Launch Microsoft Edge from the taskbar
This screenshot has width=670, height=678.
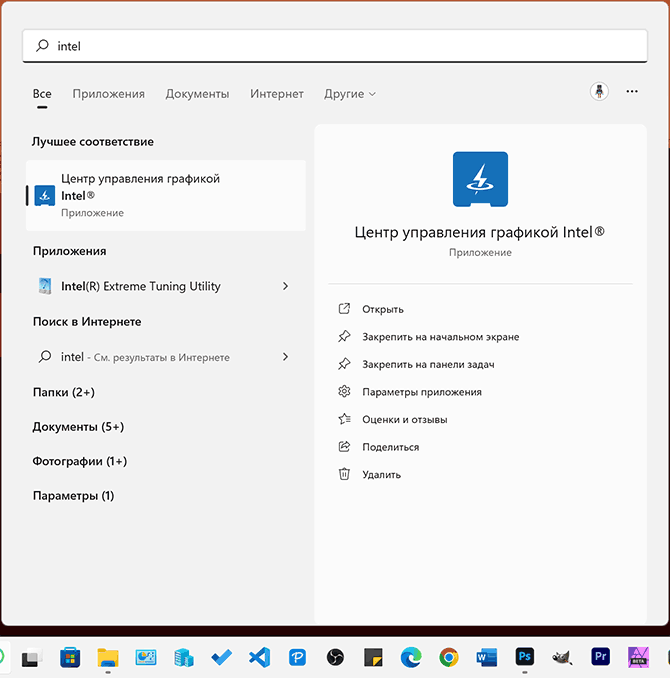click(x=411, y=658)
